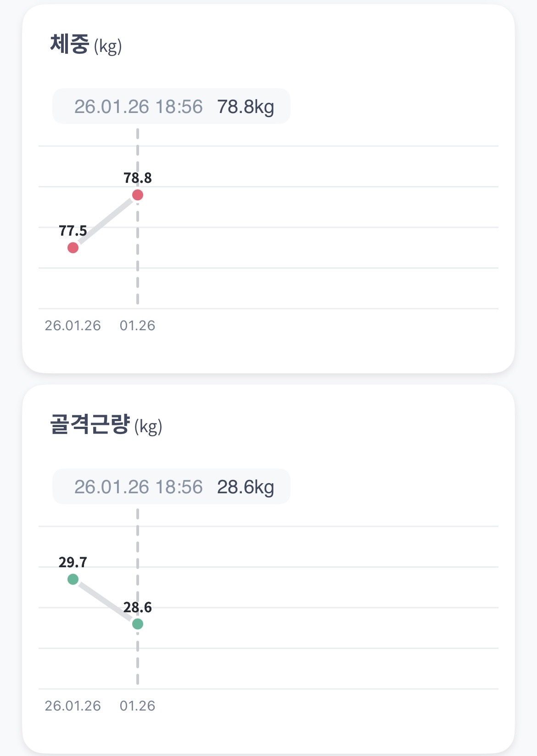Click the 골격근량 (kg) chart title

106,425
